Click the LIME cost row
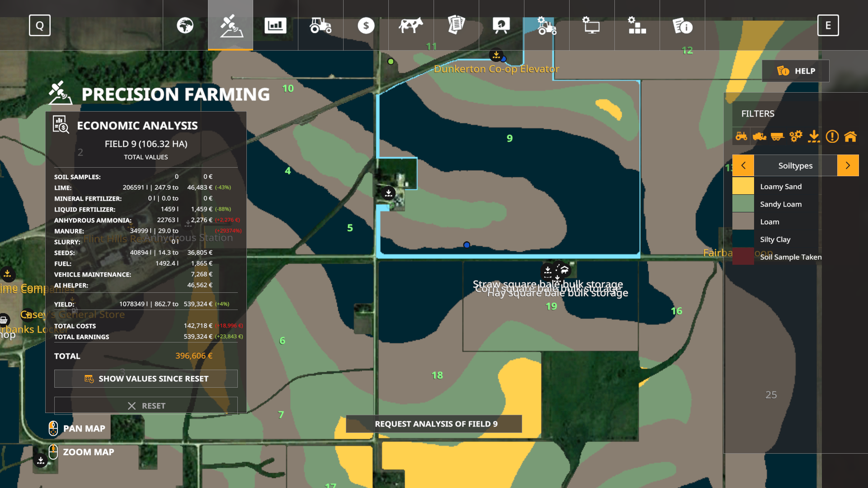The width and height of the screenshot is (868, 488). click(146, 188)
